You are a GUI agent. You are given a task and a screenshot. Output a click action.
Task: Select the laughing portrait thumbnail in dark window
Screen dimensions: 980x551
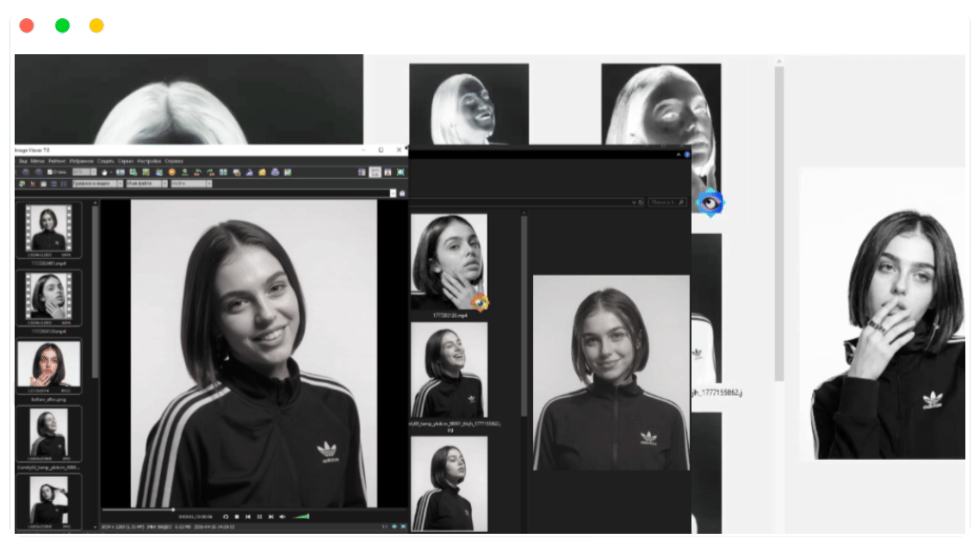449,370
